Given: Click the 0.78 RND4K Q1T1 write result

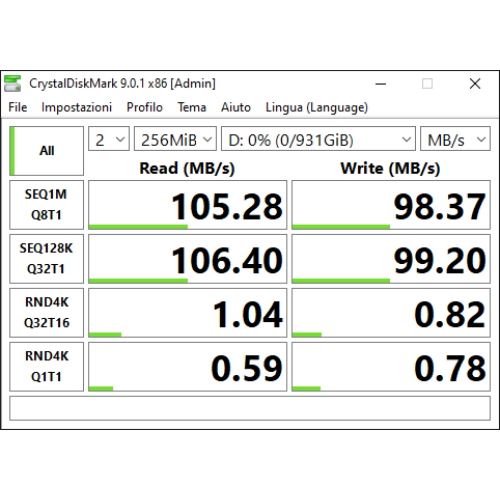Looking at the screenshot, I should pos(391,367).
